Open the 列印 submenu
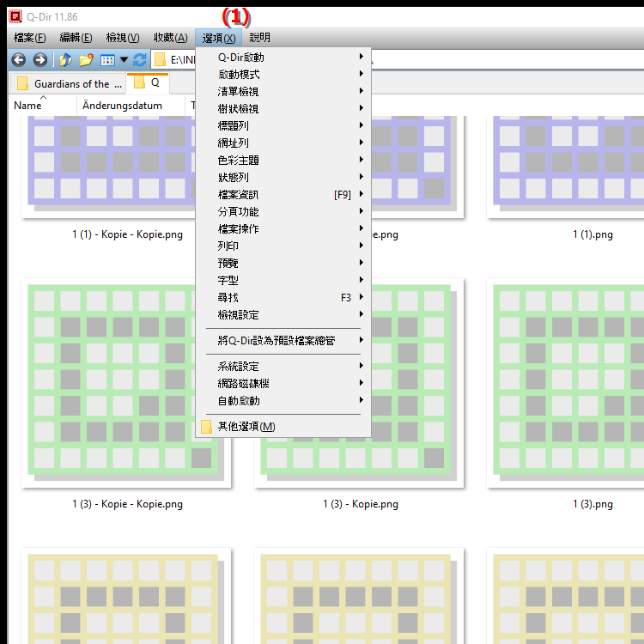Image resolution: width=644 pixels, height=644 pixels. click(x=283, y=246)
